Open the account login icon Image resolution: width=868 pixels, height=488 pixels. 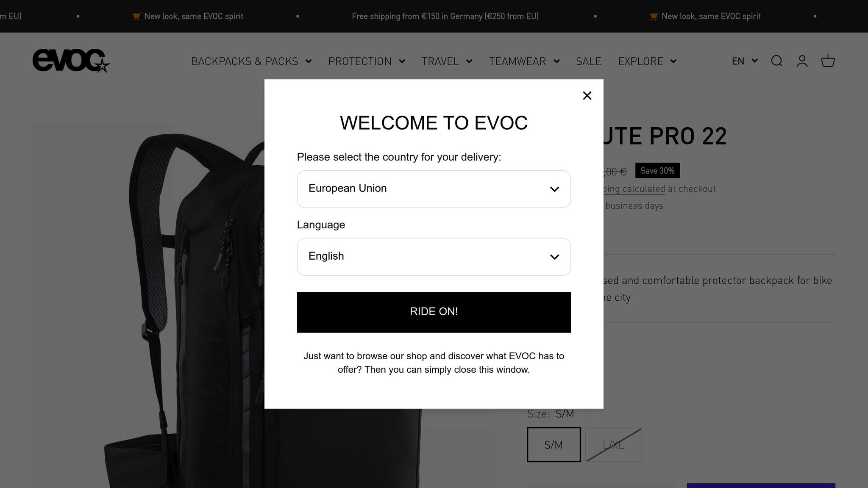[x=802, y=61]
